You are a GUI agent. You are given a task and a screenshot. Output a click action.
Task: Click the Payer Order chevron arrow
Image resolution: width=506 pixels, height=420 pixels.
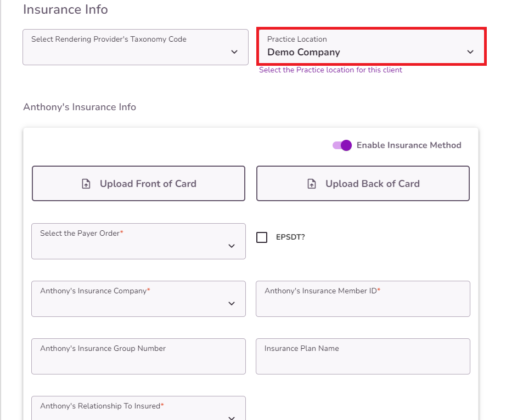point(232,246)
